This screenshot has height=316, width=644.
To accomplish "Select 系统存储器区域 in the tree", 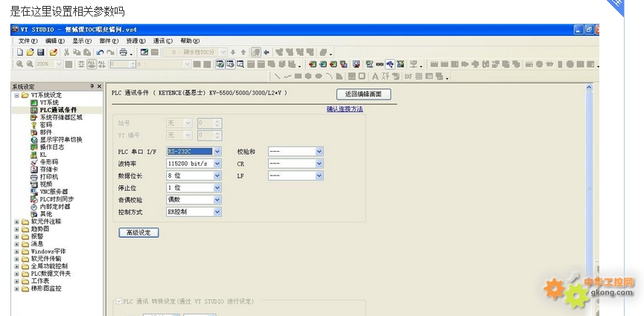I will [61, 117].
